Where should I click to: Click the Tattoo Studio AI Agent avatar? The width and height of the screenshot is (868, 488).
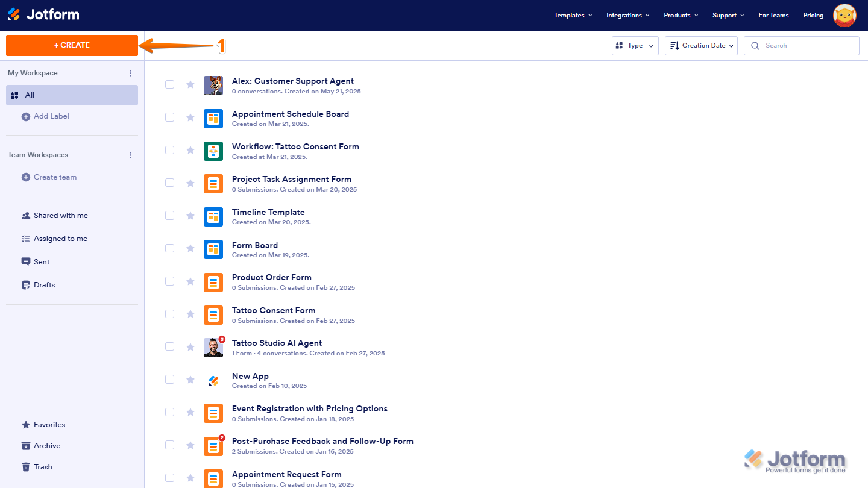[213, 348]
